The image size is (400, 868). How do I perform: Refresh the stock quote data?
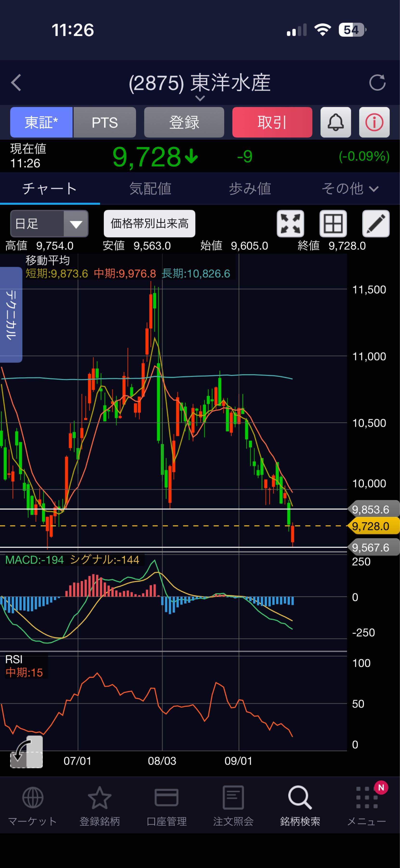tap(377, 82)
